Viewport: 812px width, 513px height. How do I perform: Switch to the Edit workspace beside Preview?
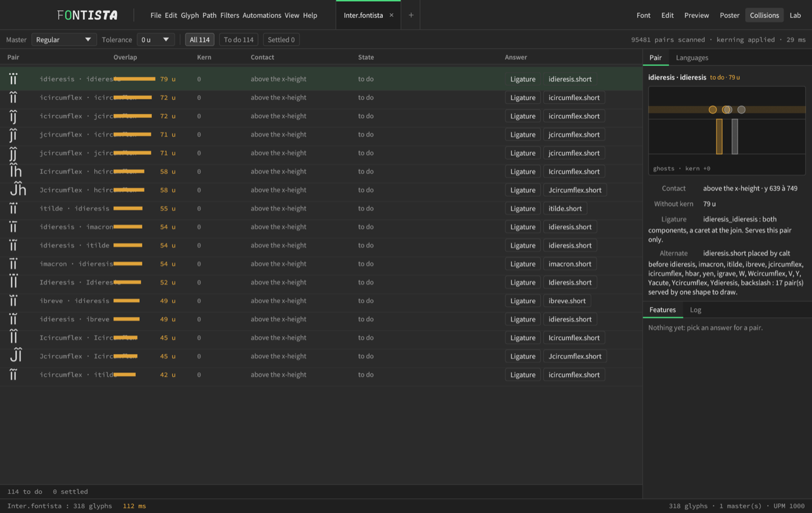[x=668, y=15]
